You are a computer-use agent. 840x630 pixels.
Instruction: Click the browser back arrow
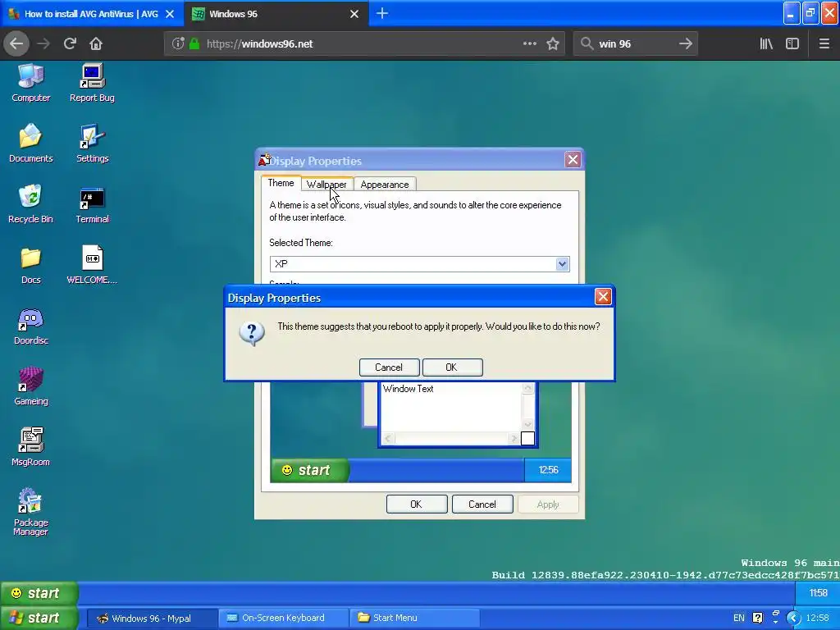[x=16, y=44]
